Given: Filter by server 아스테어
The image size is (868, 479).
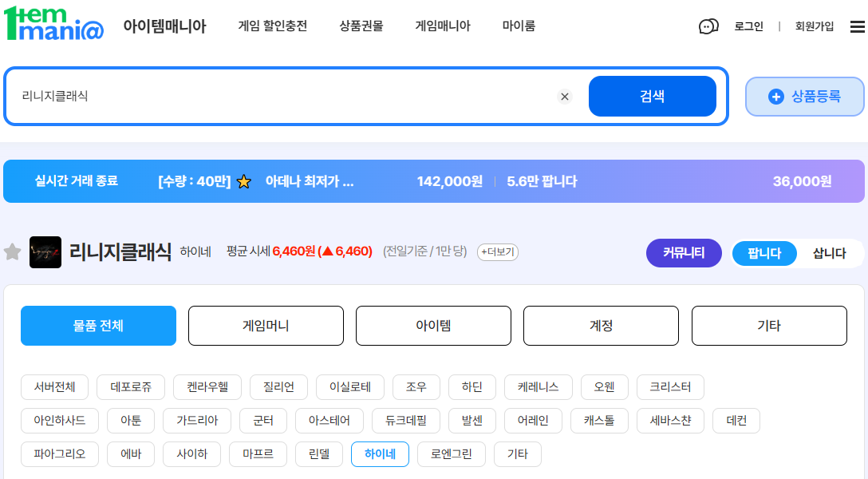Looking at the screenshot, I should [329, 421].
